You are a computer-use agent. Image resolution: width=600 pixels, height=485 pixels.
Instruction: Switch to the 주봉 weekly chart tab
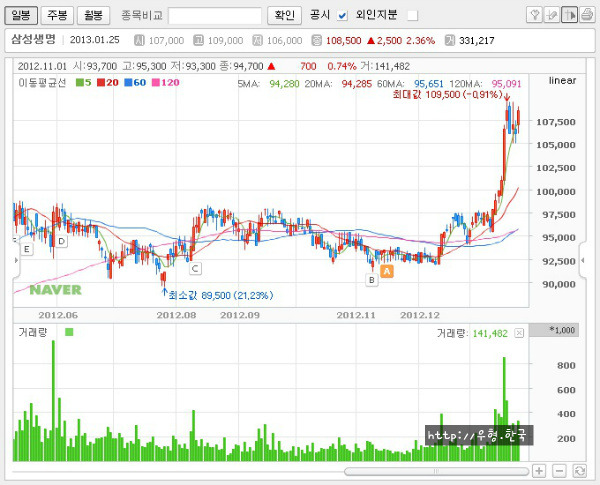57,15
